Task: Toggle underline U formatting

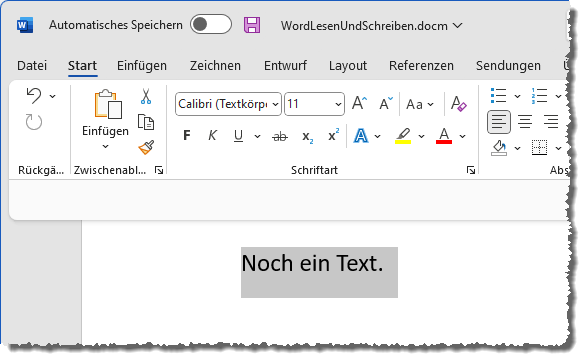Action: click(238, 136)
